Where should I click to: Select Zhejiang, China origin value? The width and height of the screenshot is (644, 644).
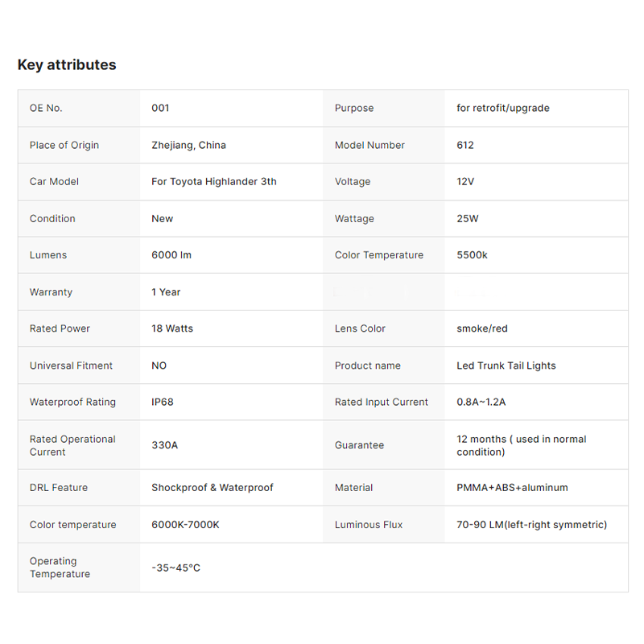pos(188,145)
